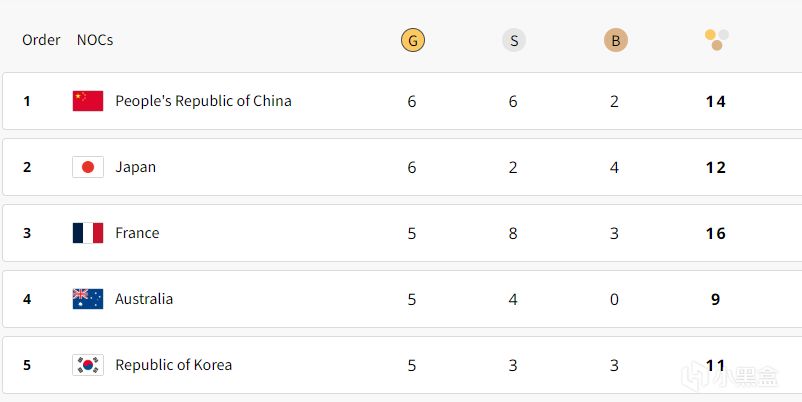Click the France flag icon

[88, 233]
